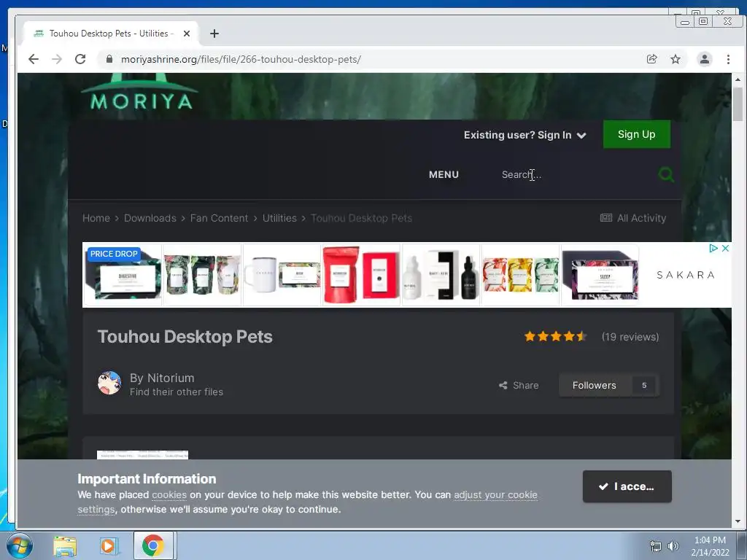Click the page scrollbar down arrow
The width and height of the screenshot is (747, 560).
pos(738,521)
